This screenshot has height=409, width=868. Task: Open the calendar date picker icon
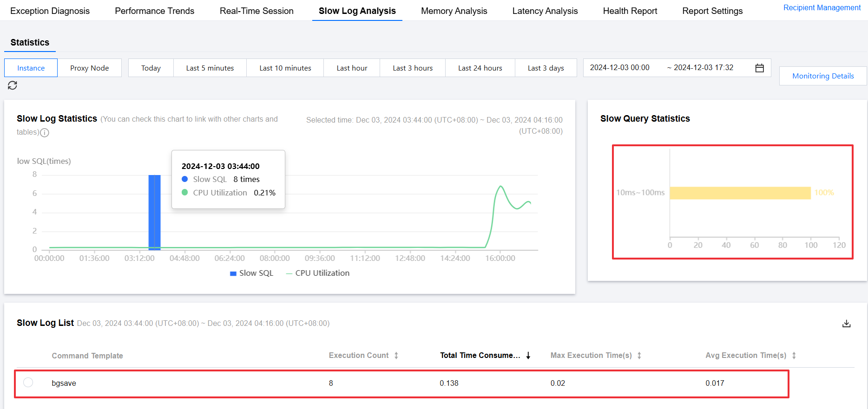[760, 68]
